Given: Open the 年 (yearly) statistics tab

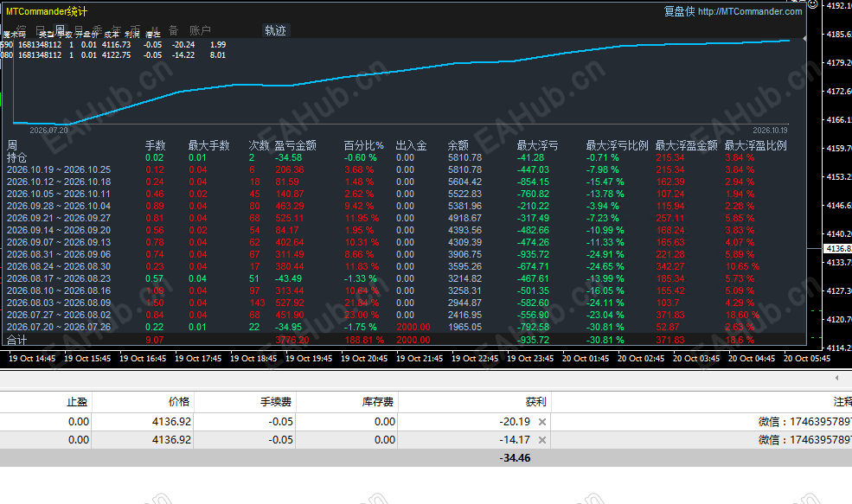Looking at the screenshot, I should [x=116, y=30].
